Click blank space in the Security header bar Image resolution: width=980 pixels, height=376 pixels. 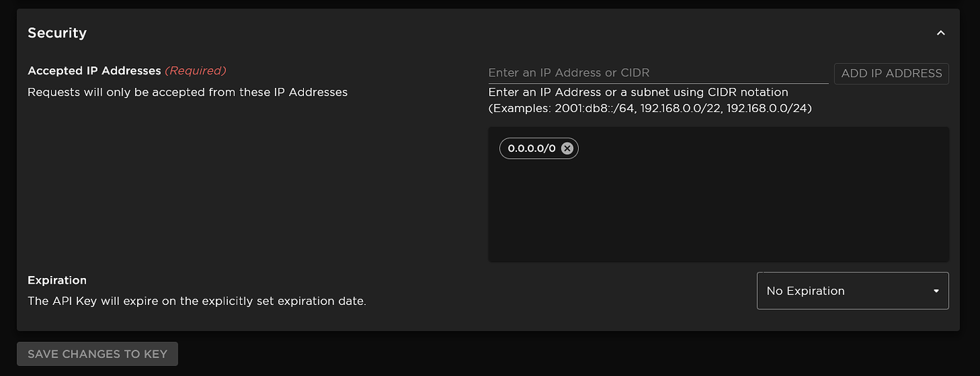pos(497,33)
